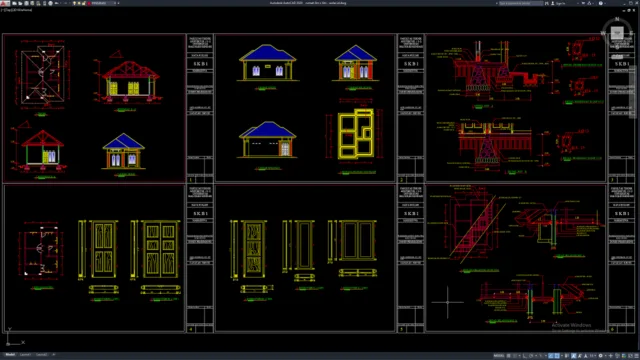Toggle the grid display in status bar

pyautogui.click(x=509, y=356)
